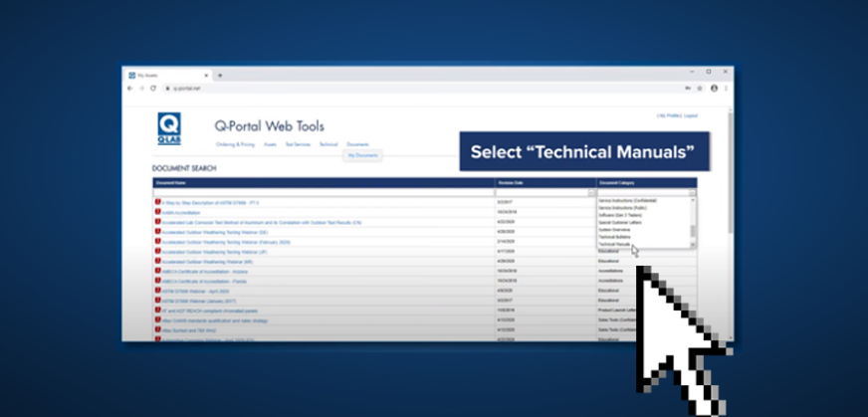Image resolution: width=868 pixels, height=417 pixels.
Task: Click the 3/2/2017 date in the first row
Action: (x=504, y=202)
